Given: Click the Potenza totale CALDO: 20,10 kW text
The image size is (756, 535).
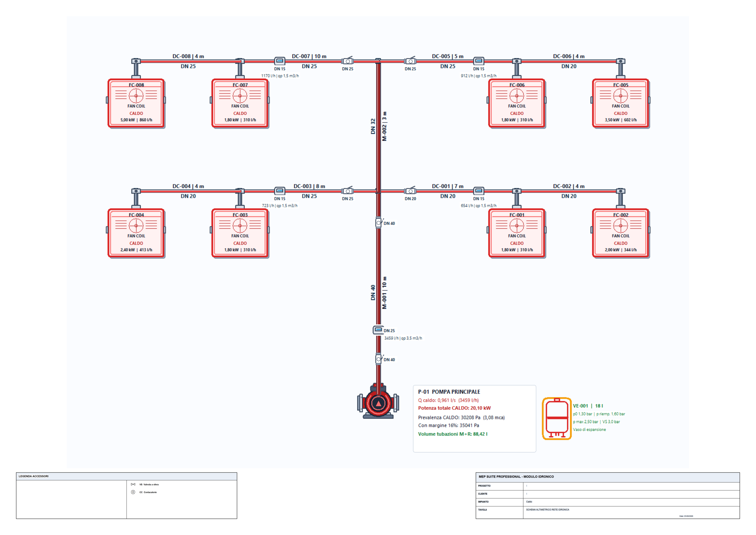Looking at the screenshot, I should 454,408.
